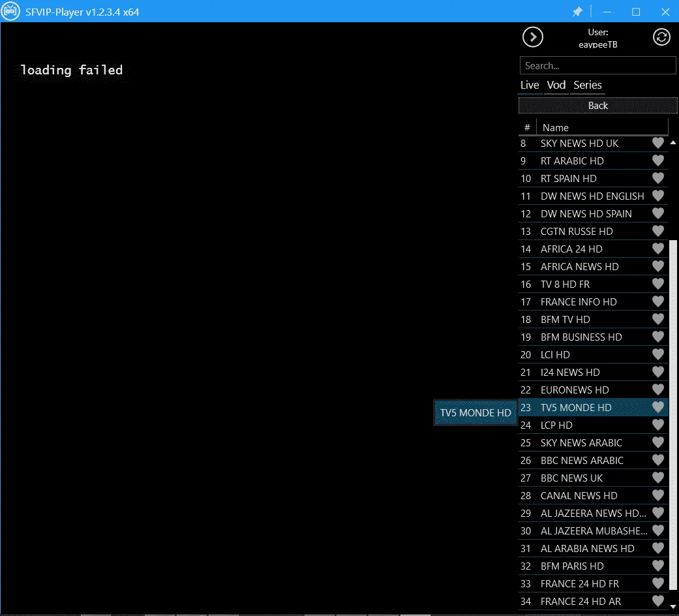Choose EURONEWS HD channel
Image resolution: width=679 pixels, height=616 pixels.
coord(594,390)
